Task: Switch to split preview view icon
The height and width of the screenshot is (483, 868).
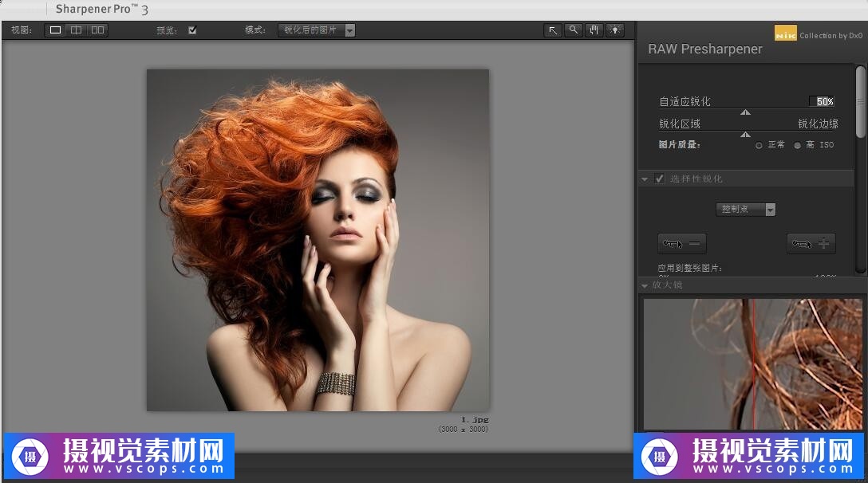Action: coord(76,30)
